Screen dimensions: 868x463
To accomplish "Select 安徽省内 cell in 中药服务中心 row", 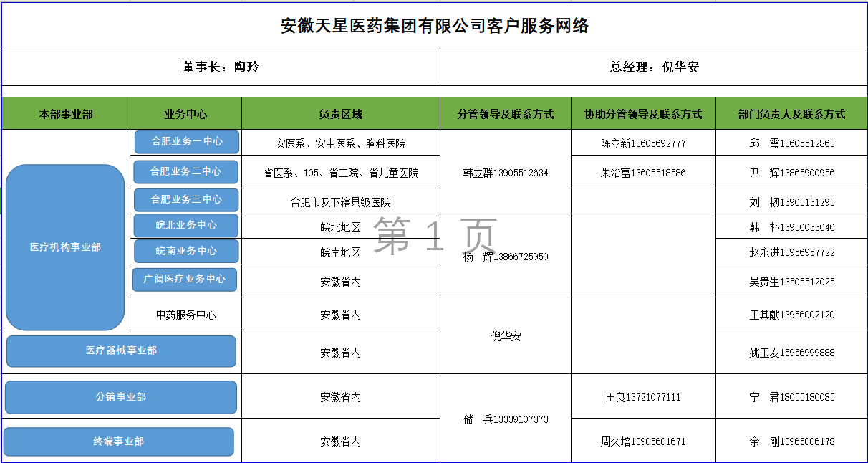I will (341, 315).
